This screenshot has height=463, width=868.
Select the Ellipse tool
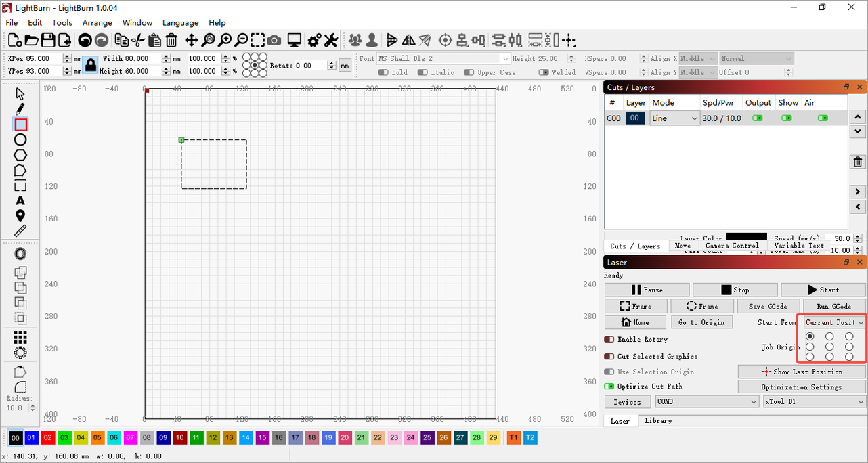pos(20,139)
